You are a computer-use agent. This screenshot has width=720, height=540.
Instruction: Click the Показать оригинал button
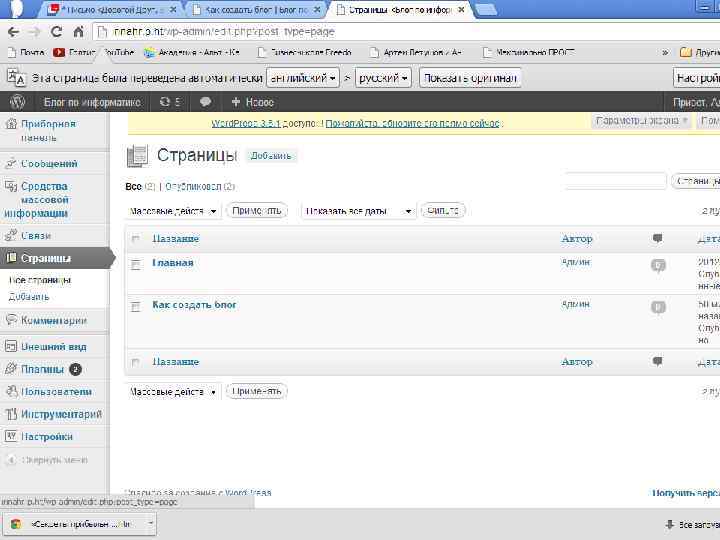[470, 78]
